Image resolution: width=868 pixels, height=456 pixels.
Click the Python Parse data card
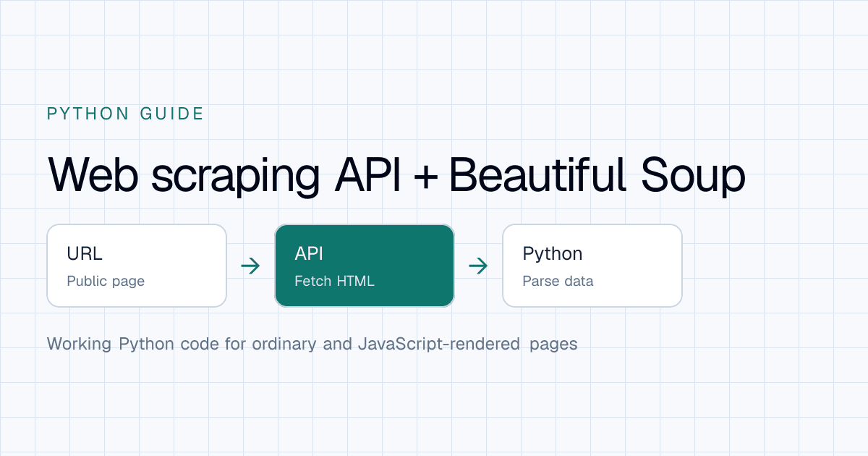[592, 266]
